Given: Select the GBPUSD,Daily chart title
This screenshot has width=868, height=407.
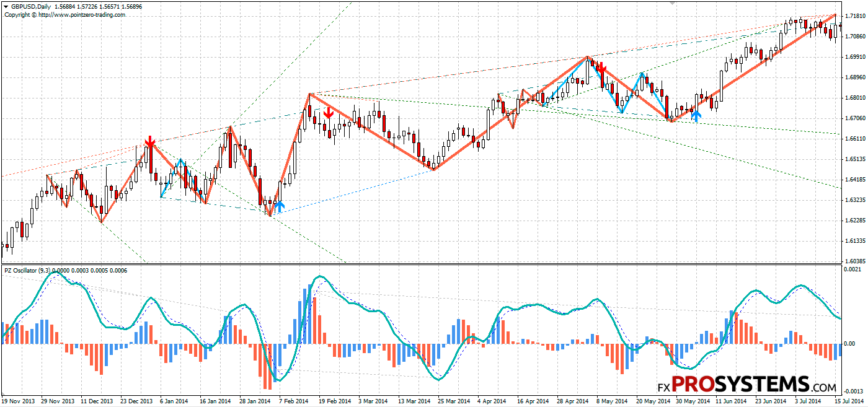Looking at the screenshot, I should [32, 7].
